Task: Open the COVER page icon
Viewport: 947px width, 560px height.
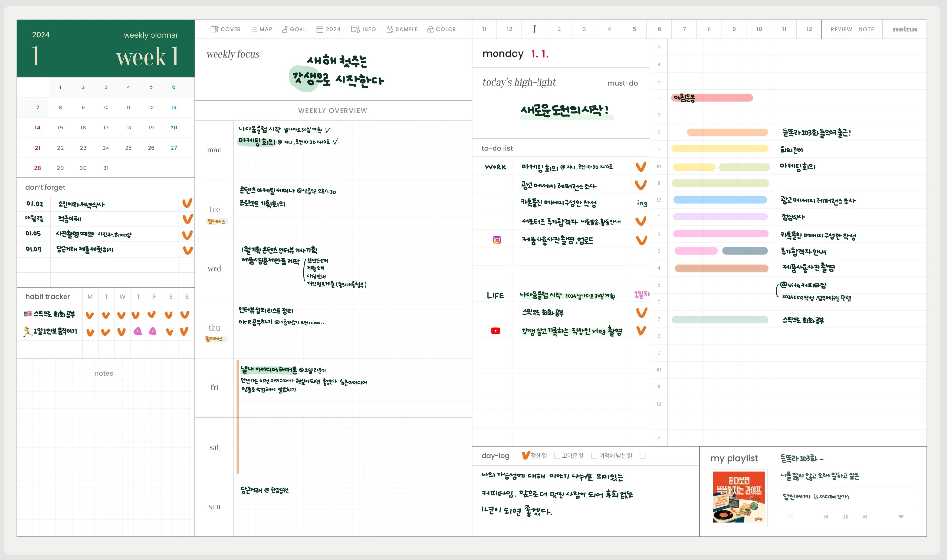Action: coord(215,29)
